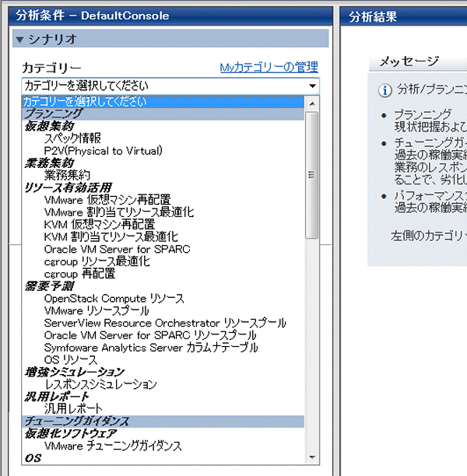The image size is (467, 476).
Task: Select カテゴリーを選択してください placeholder option
Action: (85, 102)
